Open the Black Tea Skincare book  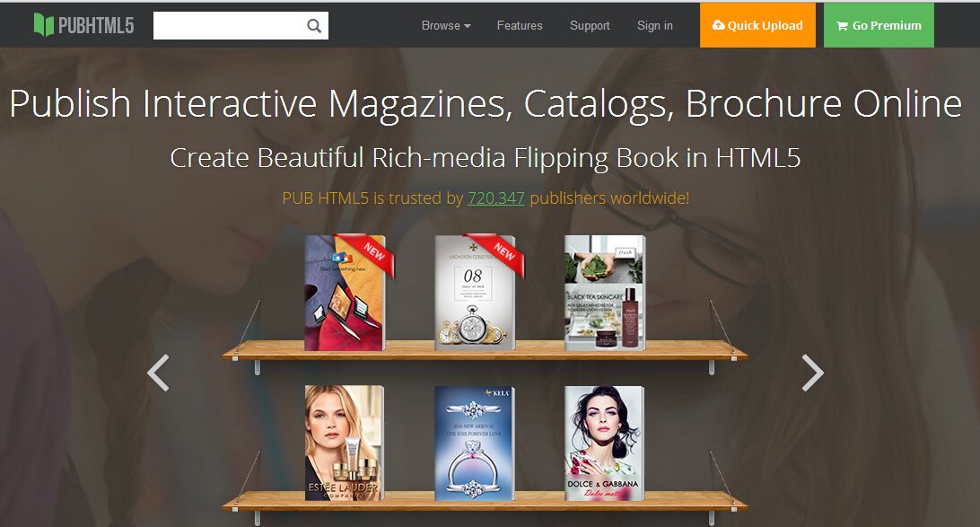click(x=604, y=293)
